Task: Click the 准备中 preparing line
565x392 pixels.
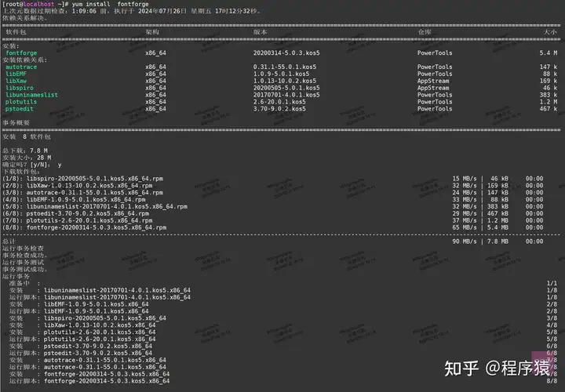Action: coord(24,283)
